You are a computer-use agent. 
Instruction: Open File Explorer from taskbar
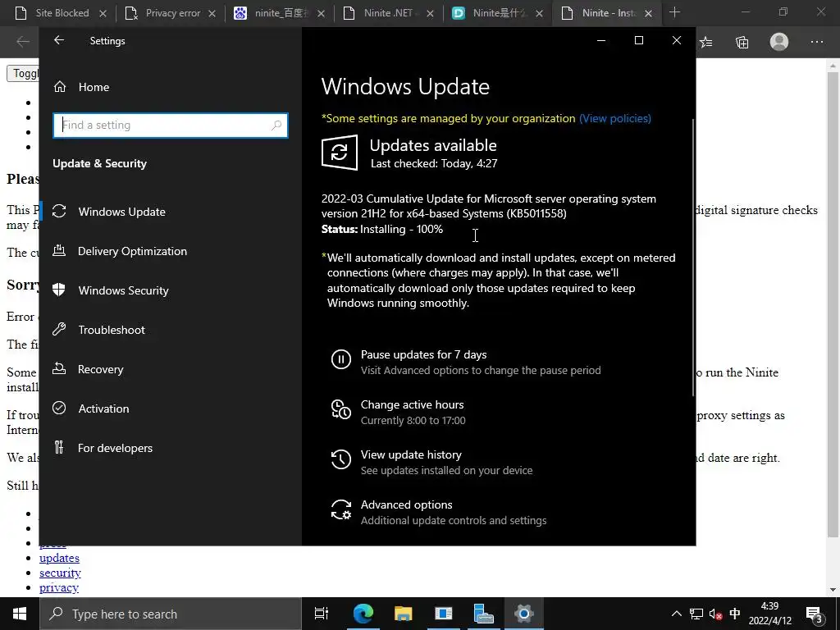pyautogui.click(x=403, y=614)
